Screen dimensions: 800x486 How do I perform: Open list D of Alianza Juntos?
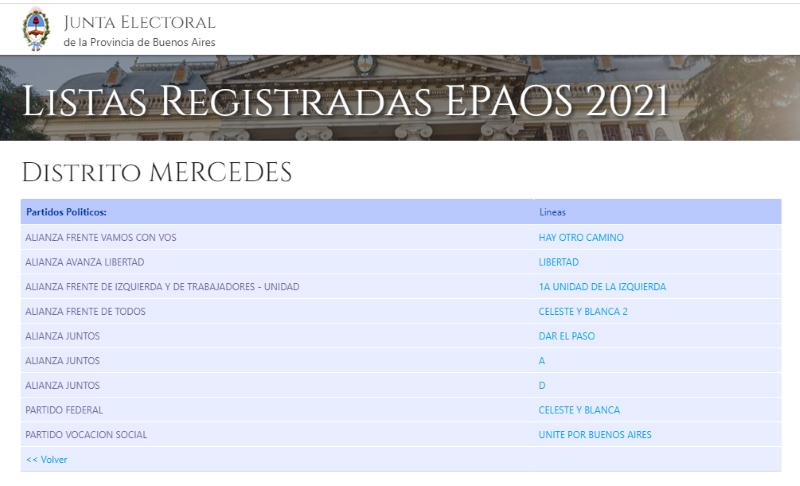click(542, 385)
